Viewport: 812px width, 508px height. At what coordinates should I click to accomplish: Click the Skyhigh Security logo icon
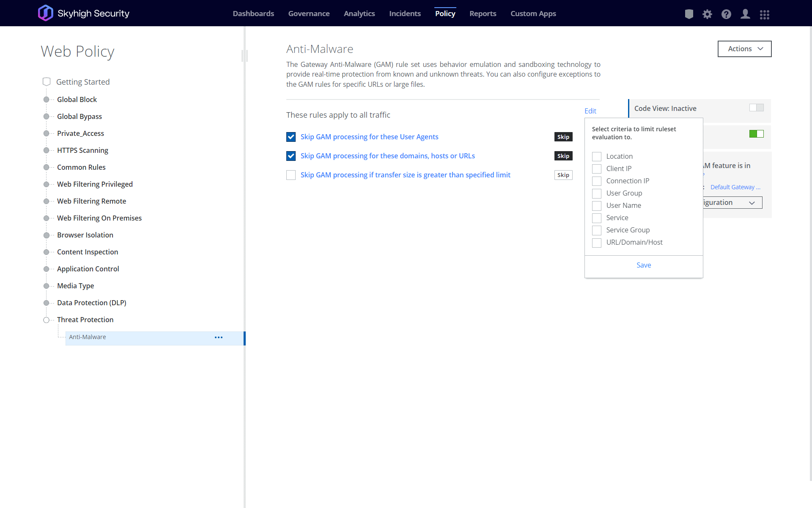coord(46,13)
